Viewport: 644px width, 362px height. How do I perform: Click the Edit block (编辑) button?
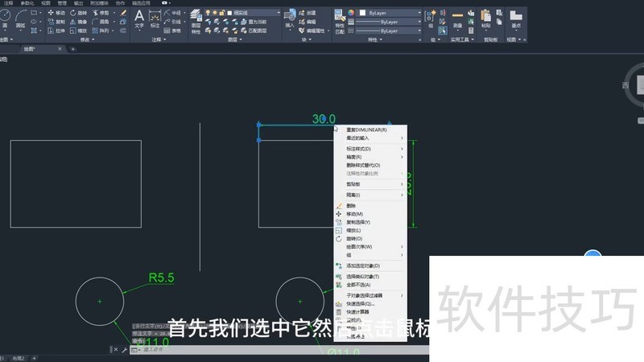pos(308,22)
